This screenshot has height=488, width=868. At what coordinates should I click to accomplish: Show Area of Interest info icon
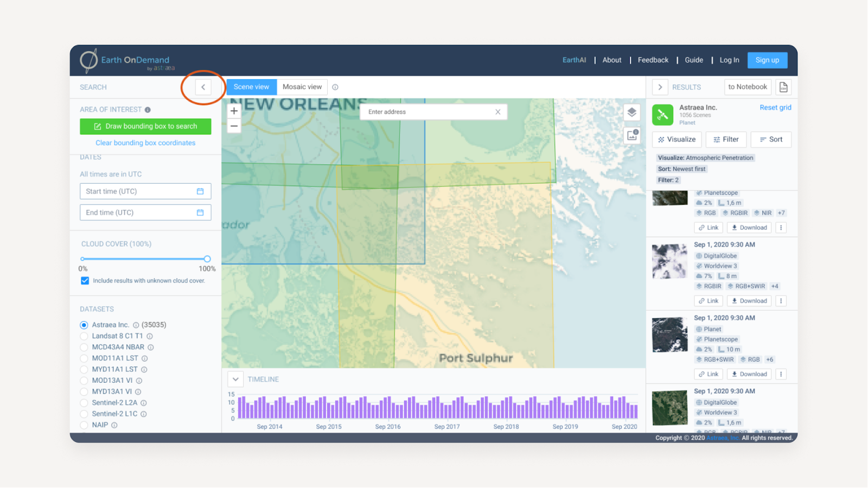(148, 110)
